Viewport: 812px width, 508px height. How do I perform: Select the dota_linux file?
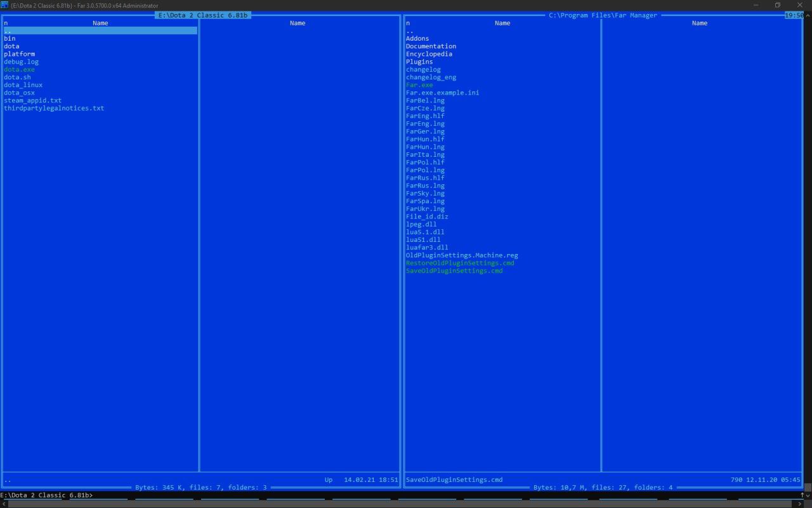[x=23, y=84]
